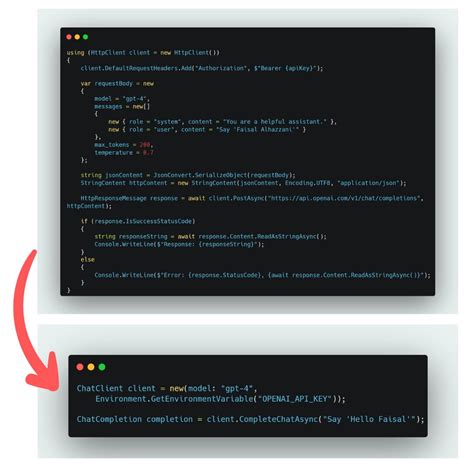Click the max_tokens value 200

pos(145,145)
